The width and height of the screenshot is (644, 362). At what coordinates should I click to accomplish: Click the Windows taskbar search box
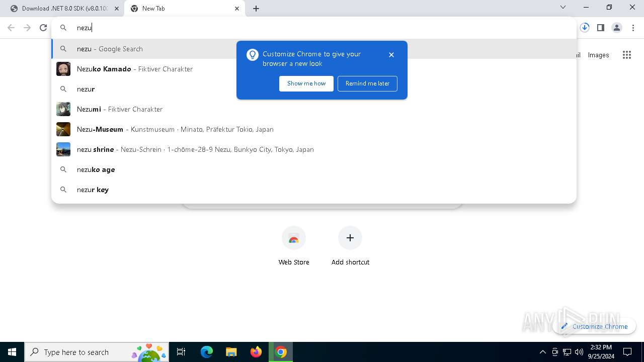pos(97,352)
